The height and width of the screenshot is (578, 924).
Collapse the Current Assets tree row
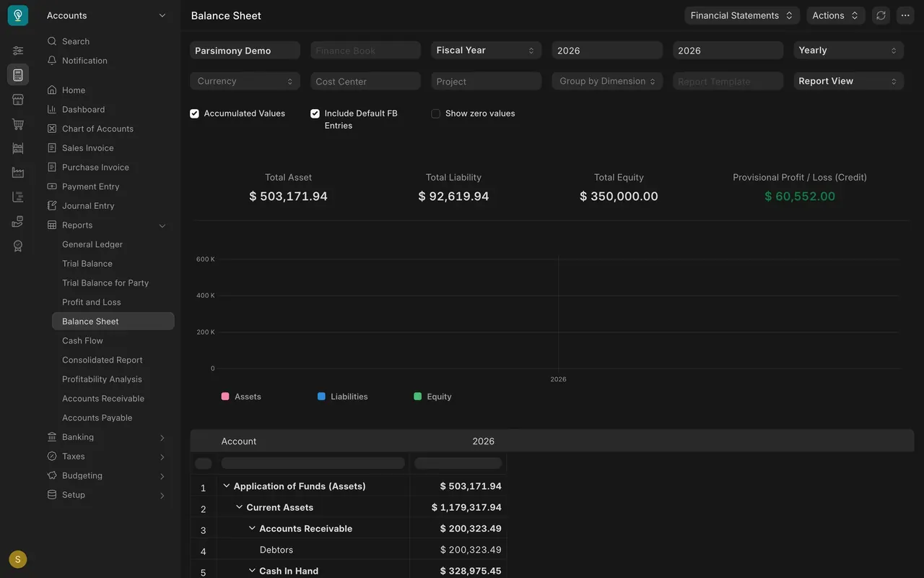coord(239,507)
